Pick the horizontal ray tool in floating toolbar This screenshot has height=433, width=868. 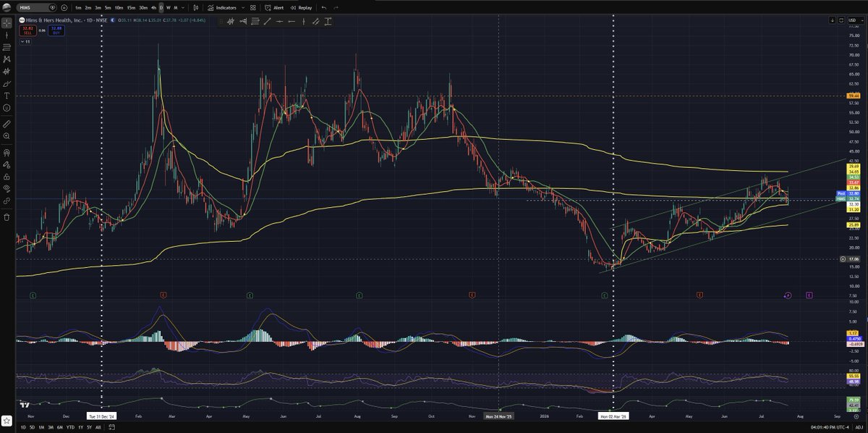[x=292, y=22]
